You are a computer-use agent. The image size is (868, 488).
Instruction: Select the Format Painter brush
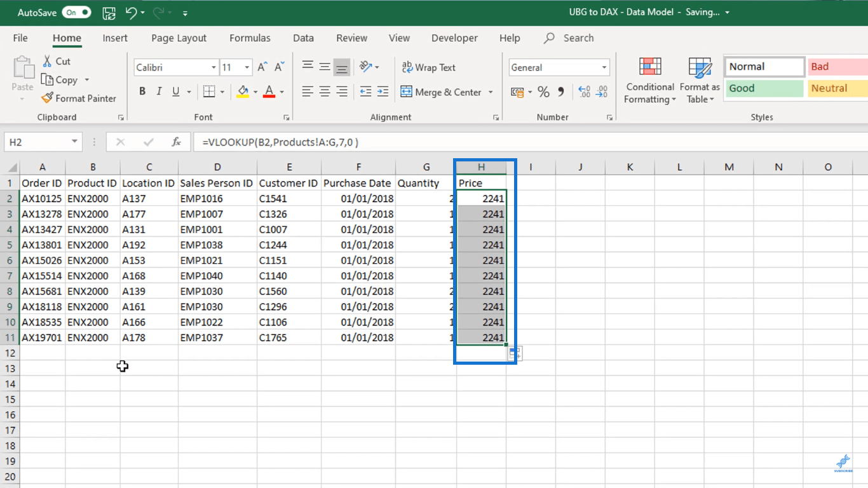coord(47,98)
